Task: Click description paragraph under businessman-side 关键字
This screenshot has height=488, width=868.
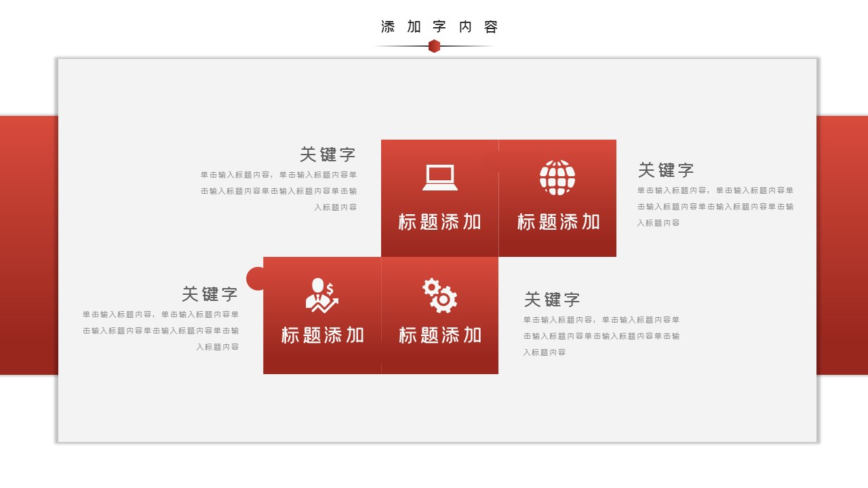Action: coord(161,331)
